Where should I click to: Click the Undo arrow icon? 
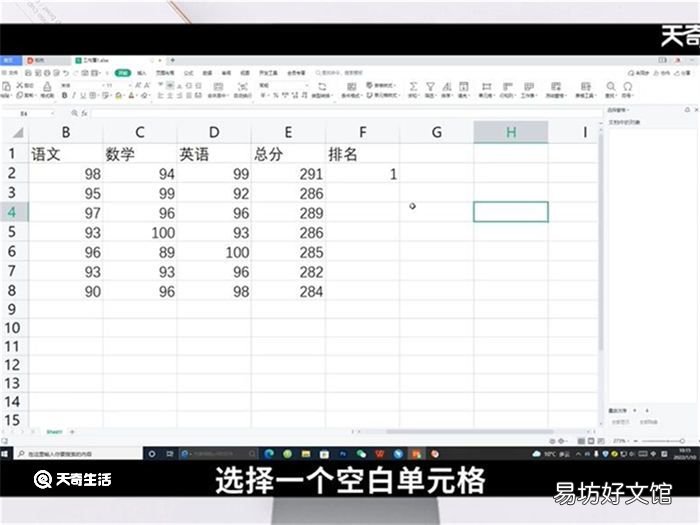[66, 73]
